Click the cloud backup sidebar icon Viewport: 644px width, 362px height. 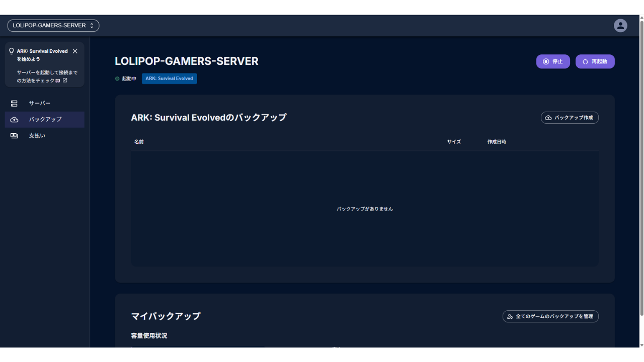tap(14, 119)
